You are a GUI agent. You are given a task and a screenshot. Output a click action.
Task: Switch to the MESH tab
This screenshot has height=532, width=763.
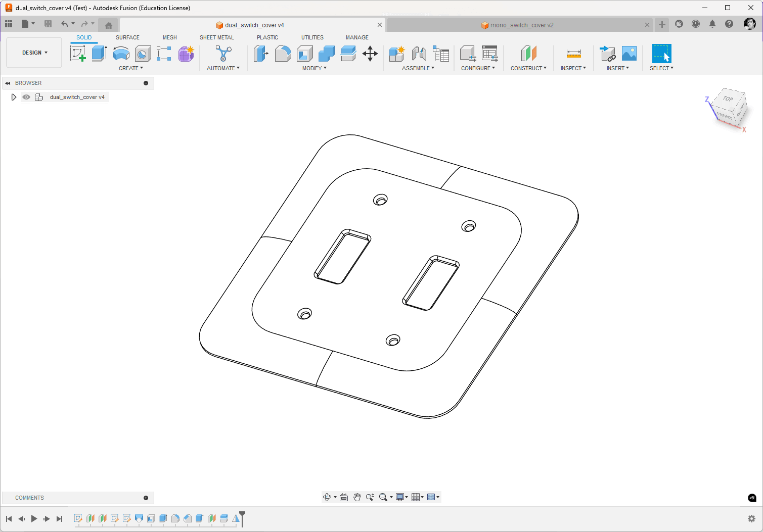coord(170,37)
